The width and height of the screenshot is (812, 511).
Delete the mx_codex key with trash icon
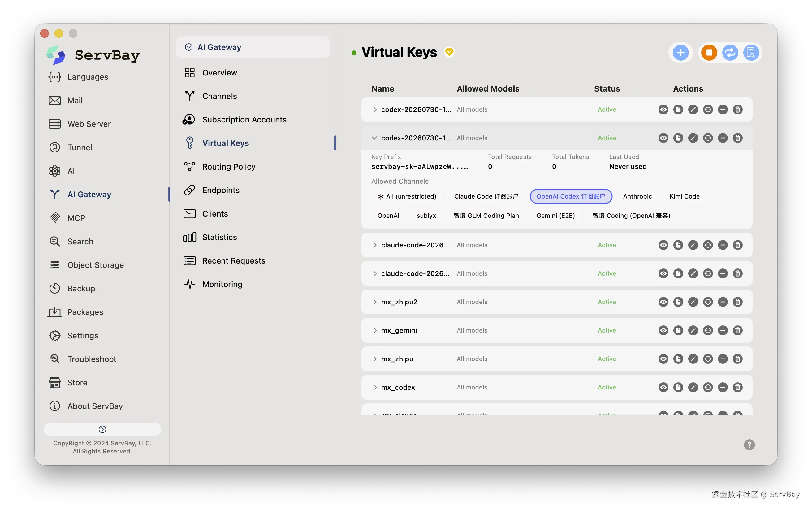tap(737, 387)
